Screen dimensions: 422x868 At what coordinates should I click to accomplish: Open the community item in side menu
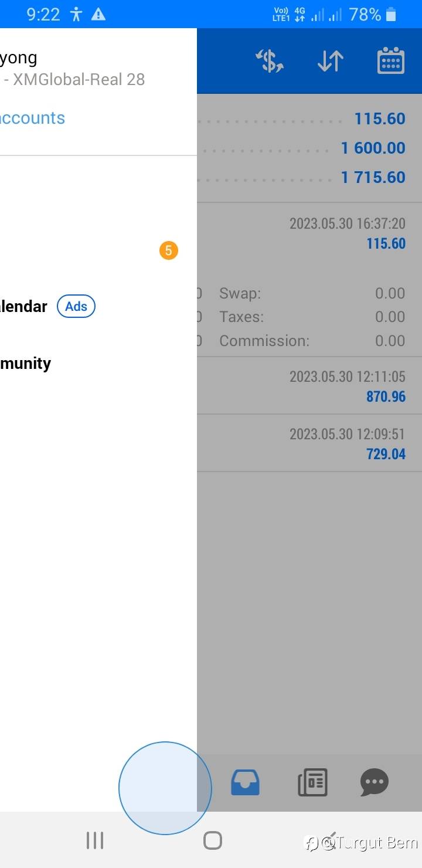tap(26, 364)
